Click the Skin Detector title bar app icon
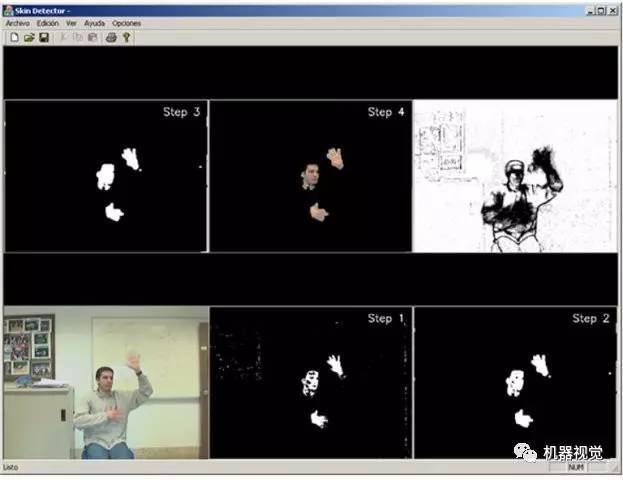Viewport: 623px width, 480px height. (8, 11)
